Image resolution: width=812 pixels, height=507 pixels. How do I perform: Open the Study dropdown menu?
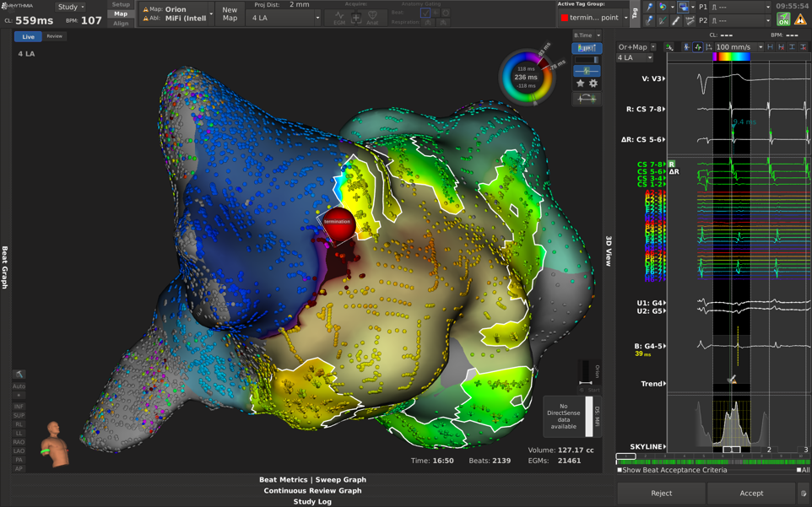(x=70, y=7)
